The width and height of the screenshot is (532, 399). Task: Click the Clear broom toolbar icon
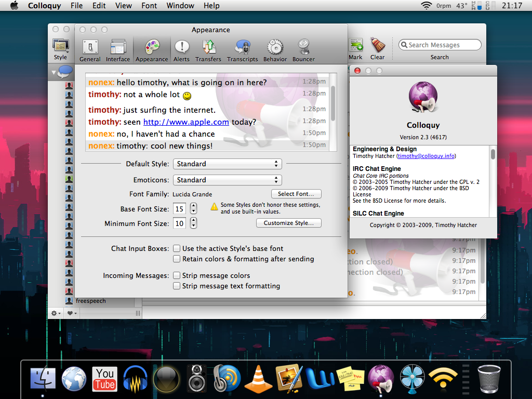[x=377, y=48]
